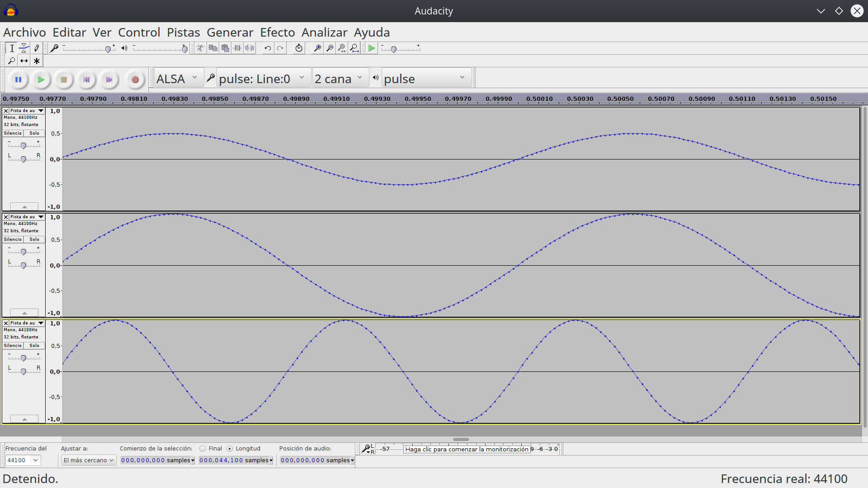Redo the last undone action
The width and height of the screenshot is (868, 488).
(280, 48)
